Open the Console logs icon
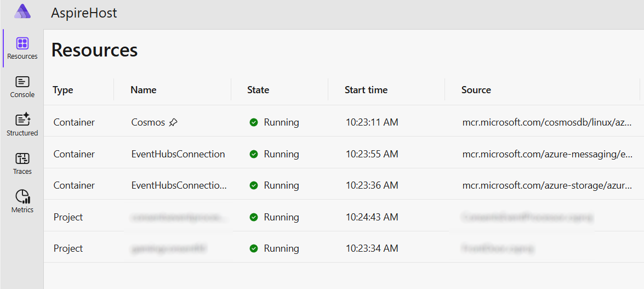This screenshot has width=644, height=289. pos(22,81)
